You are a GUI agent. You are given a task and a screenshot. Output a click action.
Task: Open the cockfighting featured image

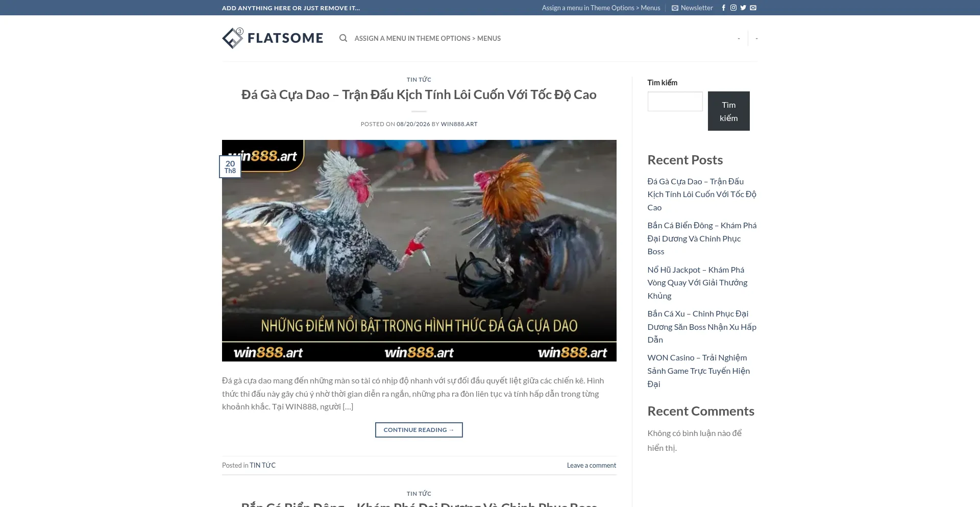coord(419,251)
